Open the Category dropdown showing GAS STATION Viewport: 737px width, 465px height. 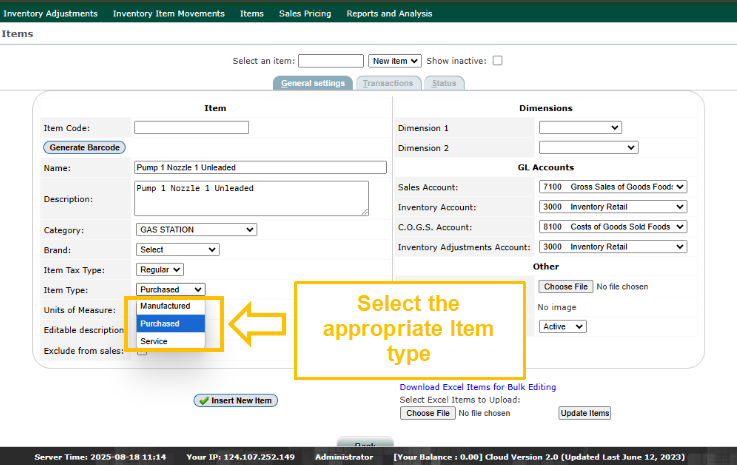pos(196,229)
